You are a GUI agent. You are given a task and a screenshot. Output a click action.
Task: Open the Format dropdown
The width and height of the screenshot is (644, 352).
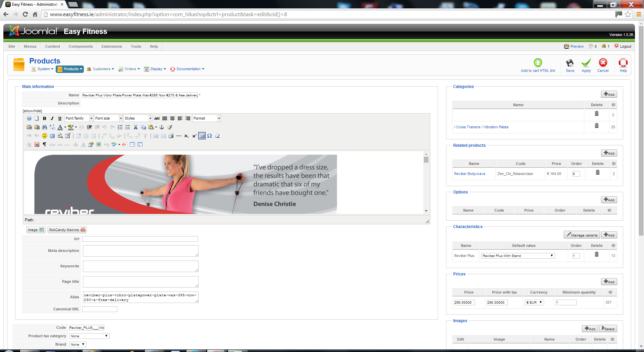[207, 118]
